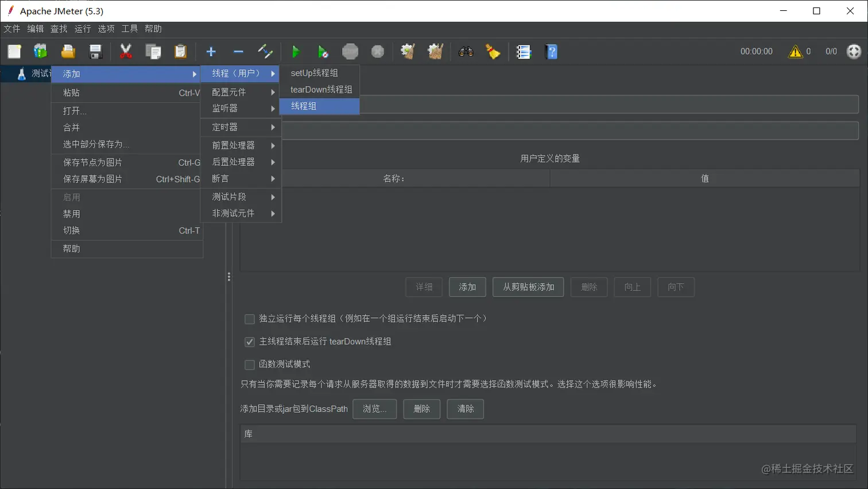The height and width of the screenshot is (489, 868).
Task: Enable 函数测试模式 checkbox
Action: coord(250,365)
